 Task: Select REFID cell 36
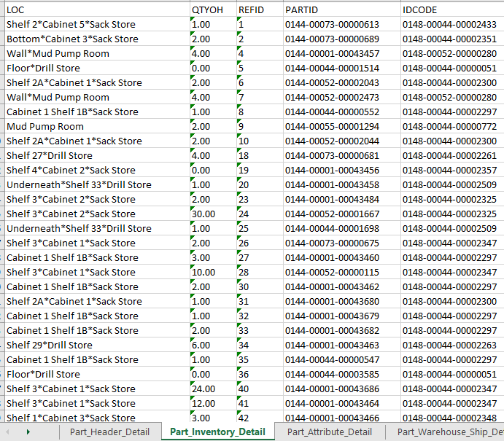[260, 374]
